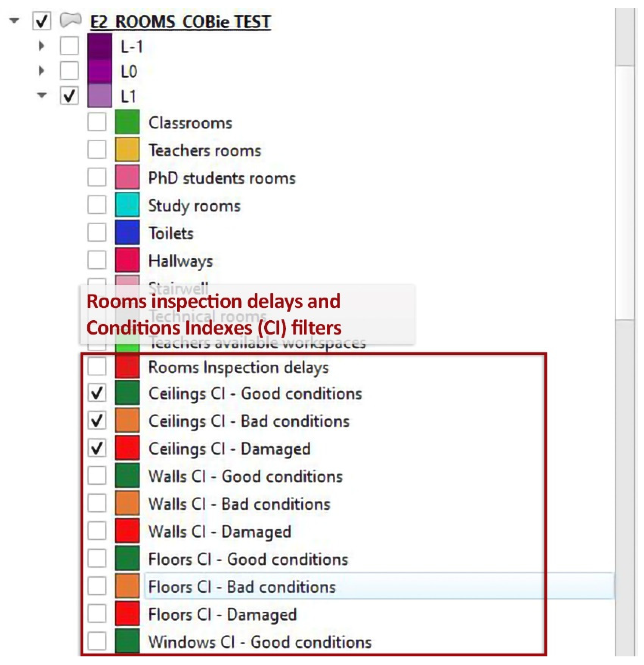Select Windows CI - Good conditions label

pyautogui.click(x=259, y=642)
